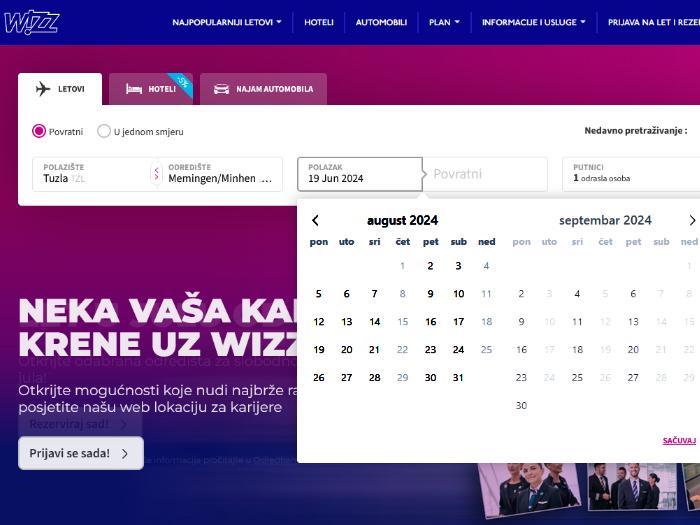700x525 pixels.
Task: Select August 19 in the calendar
Action: pos(319,350)
